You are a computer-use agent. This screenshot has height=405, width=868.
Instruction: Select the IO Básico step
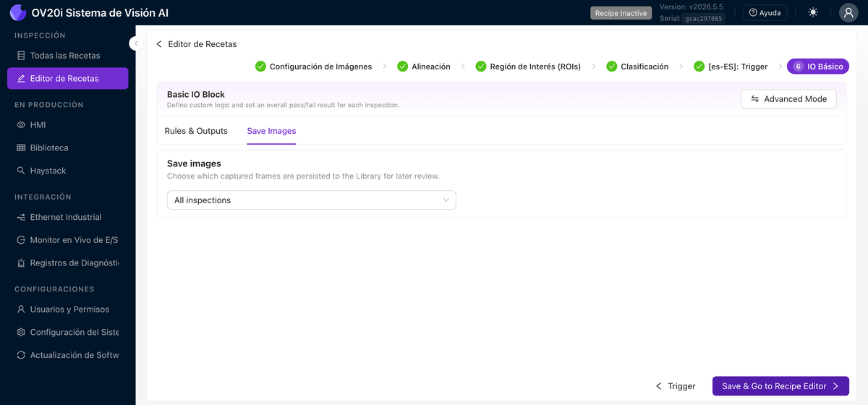[818, 67]
